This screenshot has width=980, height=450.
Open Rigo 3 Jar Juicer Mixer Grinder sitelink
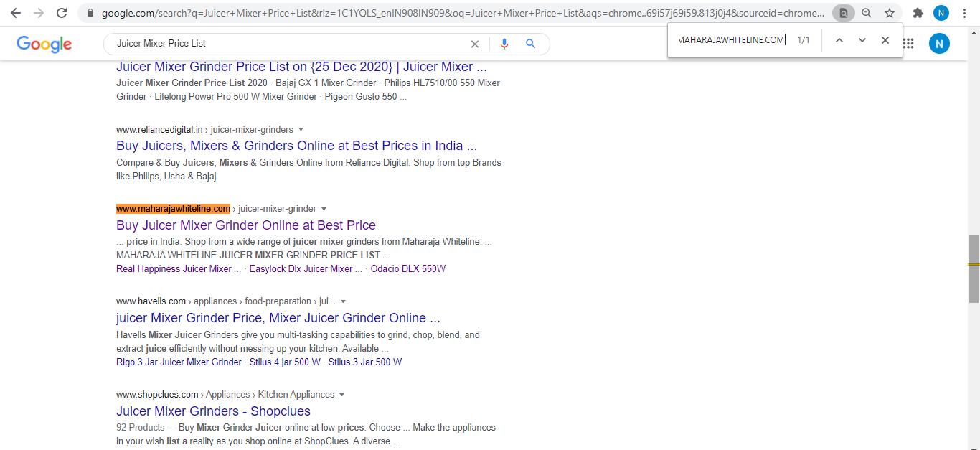click(x=179, y=362)
